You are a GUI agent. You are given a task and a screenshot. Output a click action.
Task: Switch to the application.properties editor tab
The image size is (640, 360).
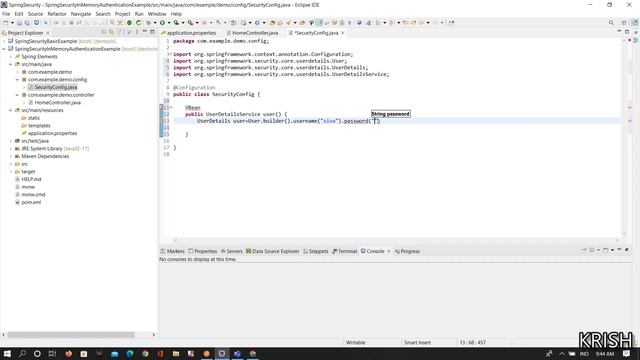[189, 33]
